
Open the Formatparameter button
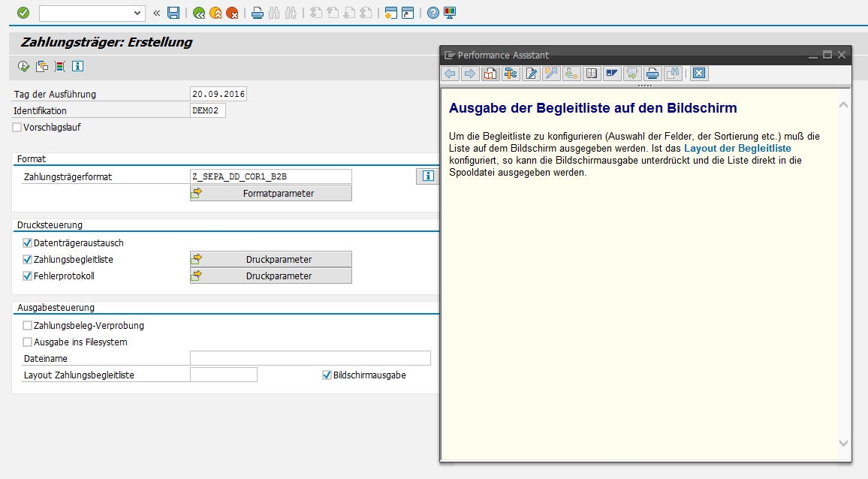click(x=270, y=194)
